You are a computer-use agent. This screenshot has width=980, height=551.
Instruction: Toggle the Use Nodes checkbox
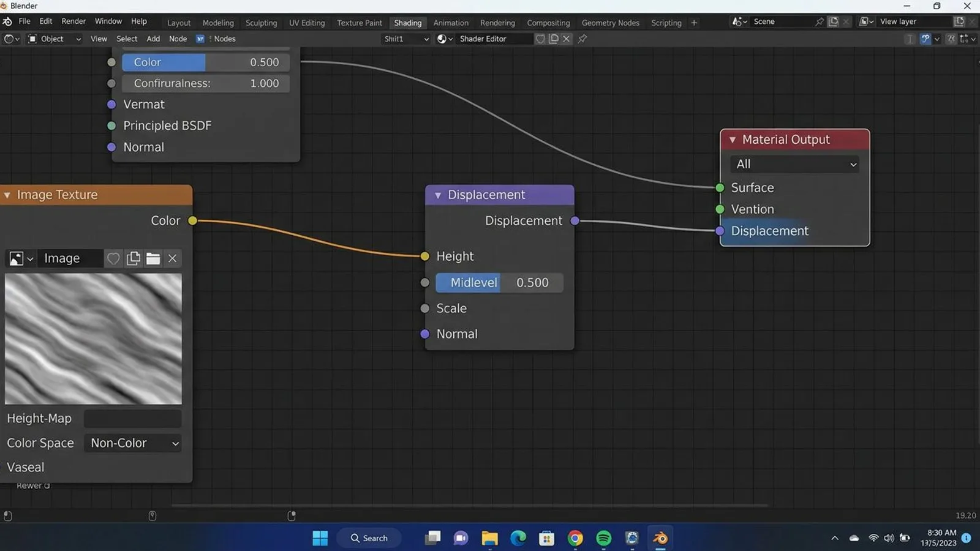[200, 39]
